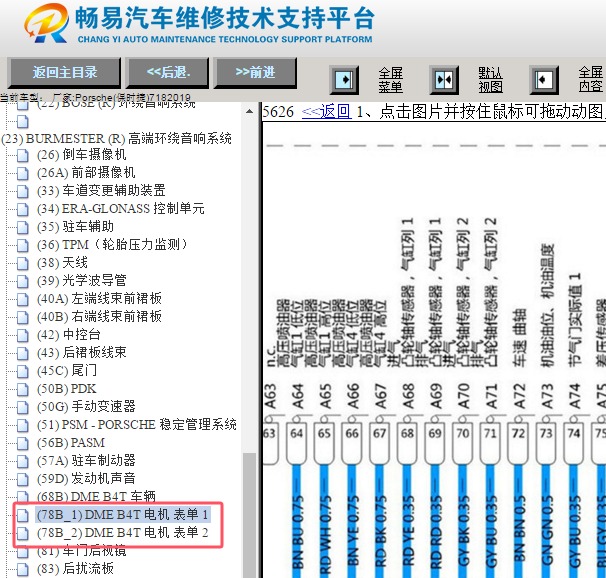Select the 全屏菜单 label
Screen dimensions: 606x578
[x=390, y=80]
